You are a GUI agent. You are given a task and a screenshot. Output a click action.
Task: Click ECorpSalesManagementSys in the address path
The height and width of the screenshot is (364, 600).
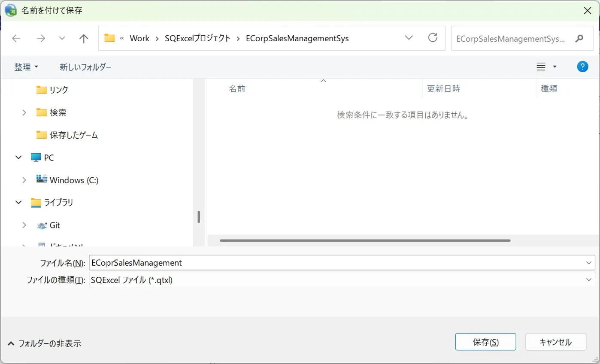click(x=297, y=38)
